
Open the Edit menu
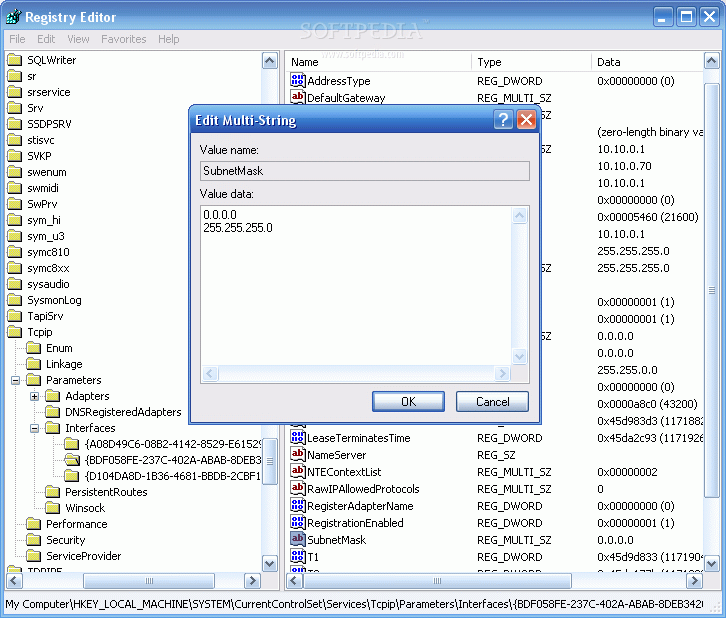[x=46, y=39]
